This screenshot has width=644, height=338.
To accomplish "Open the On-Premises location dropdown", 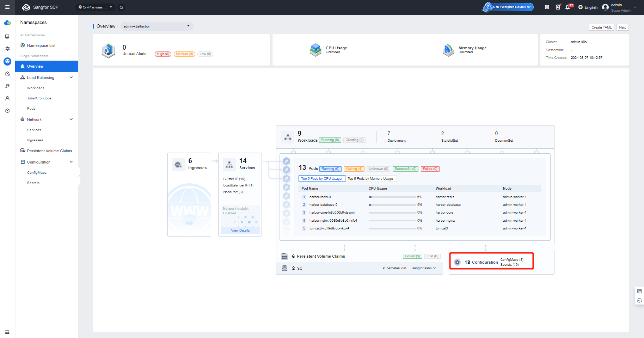I will 95,7.
